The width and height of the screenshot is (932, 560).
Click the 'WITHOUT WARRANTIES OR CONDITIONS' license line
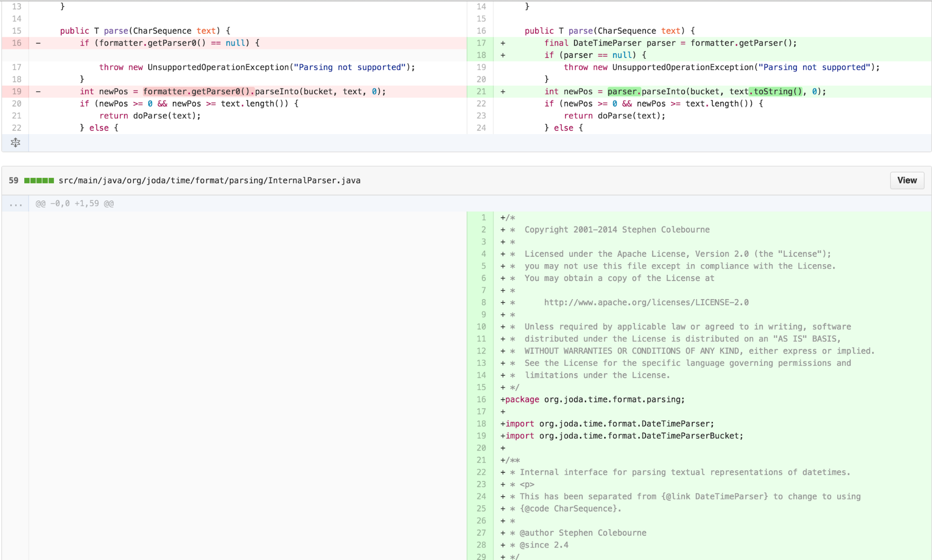tap(699, 351)
